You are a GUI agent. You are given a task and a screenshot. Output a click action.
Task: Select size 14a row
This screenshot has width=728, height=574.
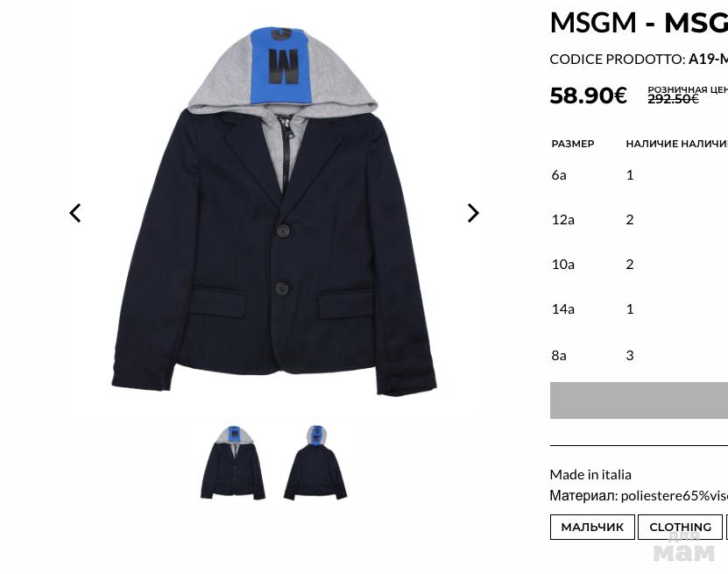639,308
